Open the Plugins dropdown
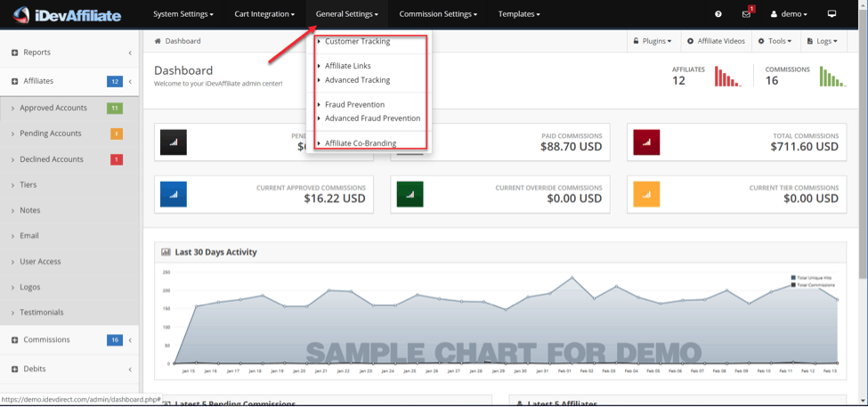 click(x=653, y=41)
